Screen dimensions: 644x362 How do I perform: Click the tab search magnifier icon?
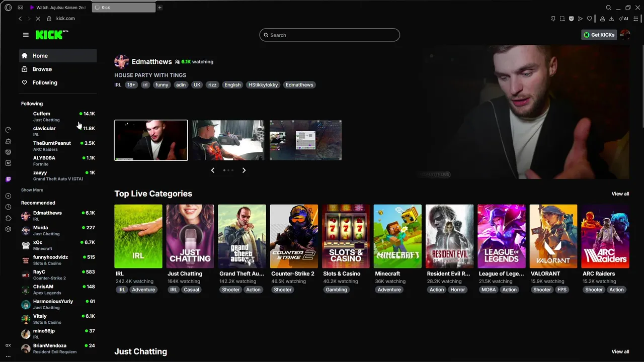[608, 8]
